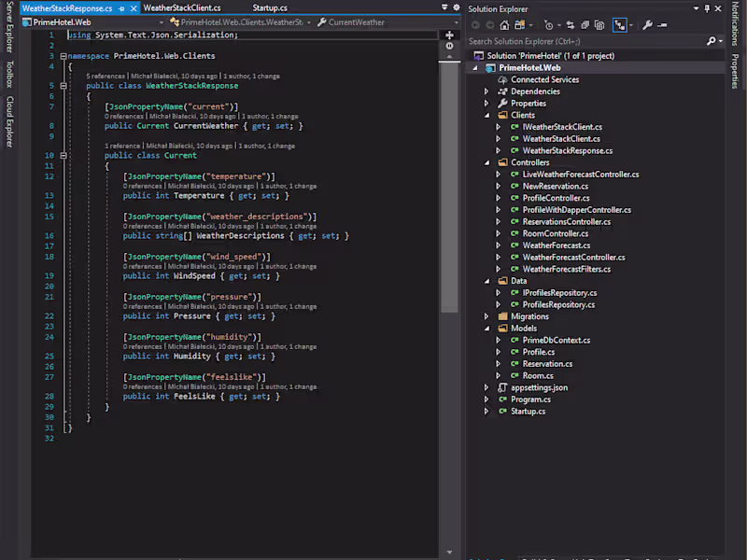Screen dimensions: 747x560
Task: Collapse the Controllers folder in Solution Explorer
Action: click(486, 162)
